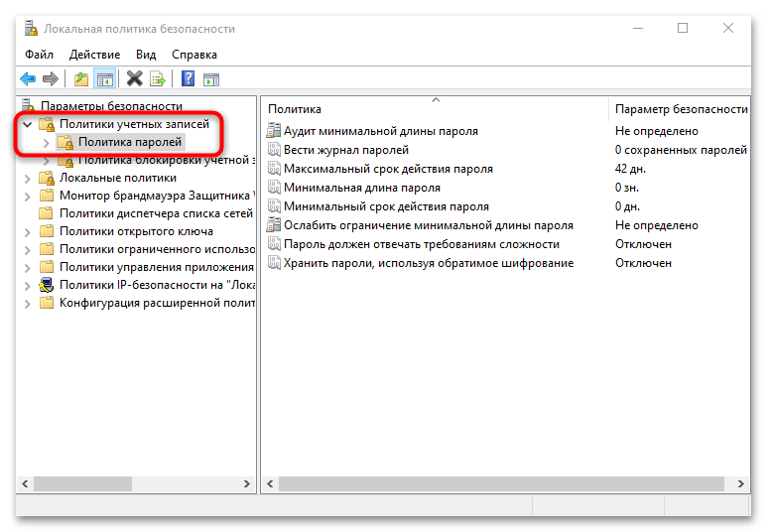This screenshot has width=767, height=532.
Task: Expand 'Политики управления приложениями' node
Action: point(28,268)
